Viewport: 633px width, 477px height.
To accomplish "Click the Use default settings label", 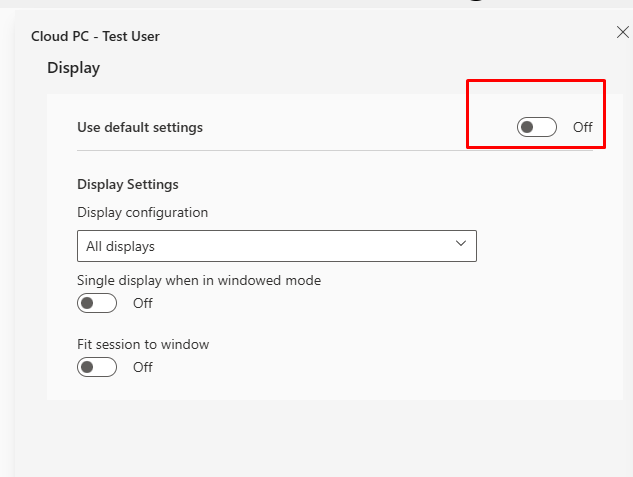I will [x=140, y=128].
